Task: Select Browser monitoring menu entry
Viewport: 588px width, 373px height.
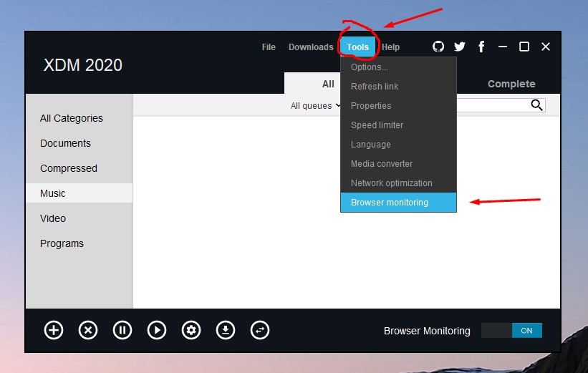Action: (398, 203)
